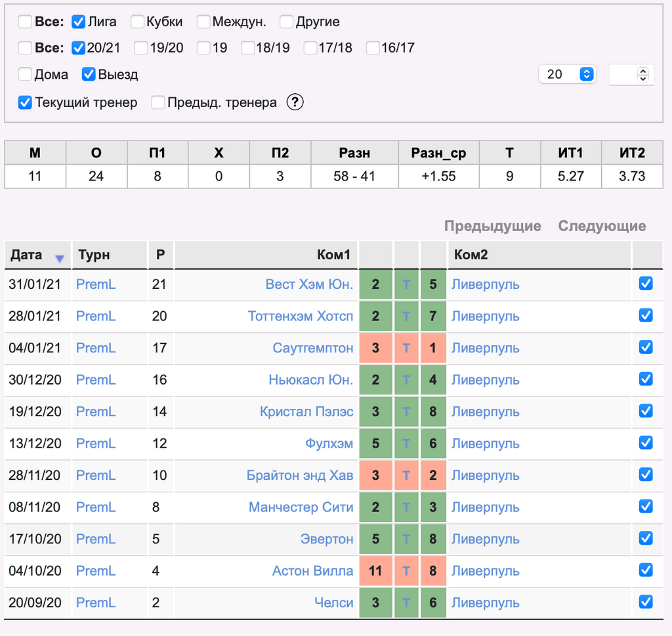Open the match count dropdown showing 20

coord(567,74)
